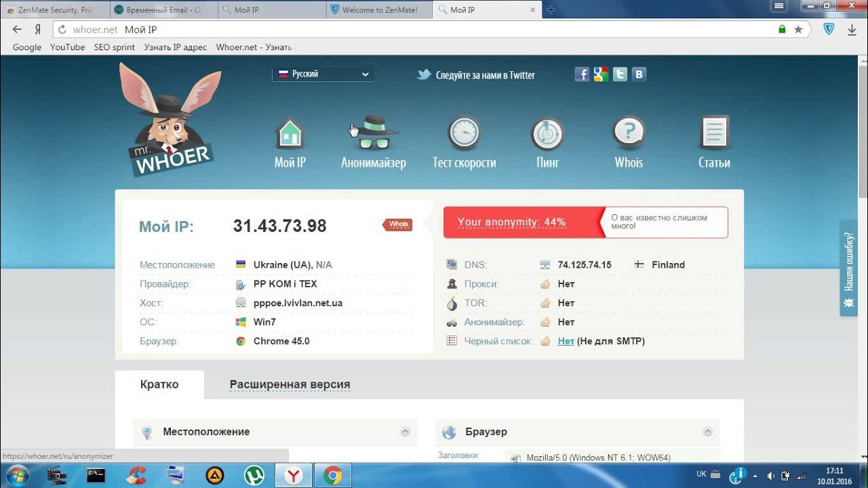Open the Пинг radar icon
Image resolution: width=868 pixels, height=488 pixels.
(x=547, y=134)
